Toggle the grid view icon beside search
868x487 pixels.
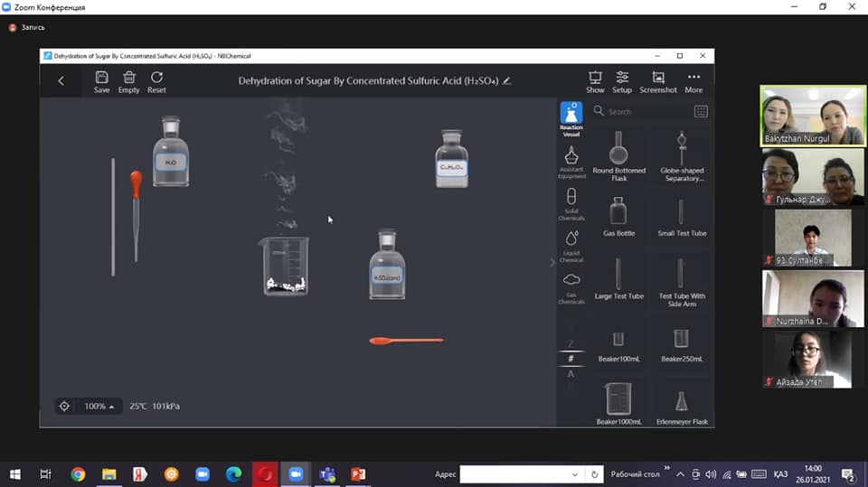point(701,111)
